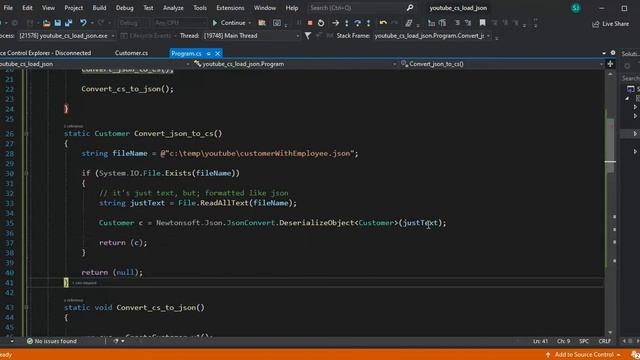Screen dimensions: 640x360
Task: Open the Window menu
Action: point(265,8)
